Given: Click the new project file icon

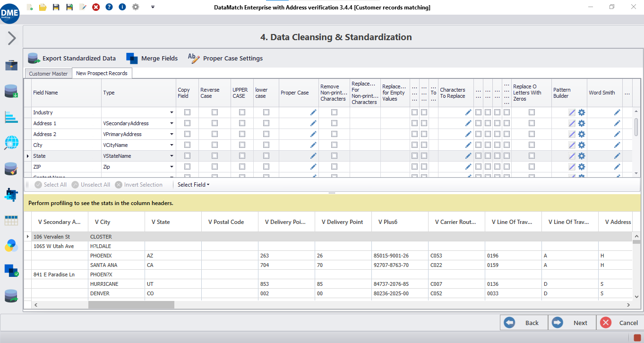Looking at the screenshot, I should pyautogui.click(x=30, y=7).
